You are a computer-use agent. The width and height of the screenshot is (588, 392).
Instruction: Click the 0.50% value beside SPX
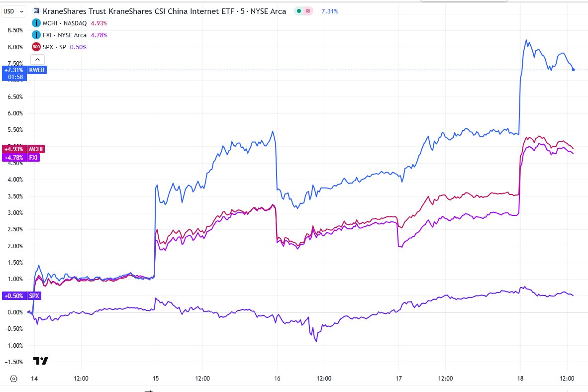click(x=78, y=47)
